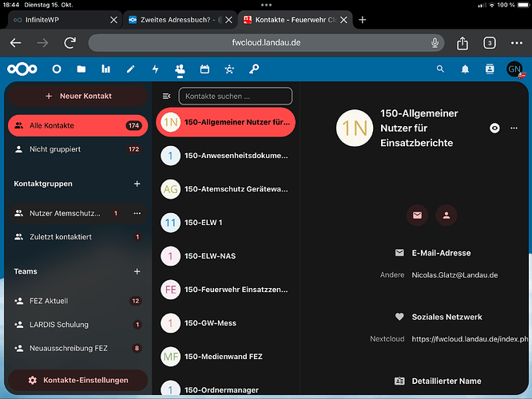The height and width of the screenshot is (399, 532).
Task: Click the profile icon below contact name
Action: pos(446,215)
